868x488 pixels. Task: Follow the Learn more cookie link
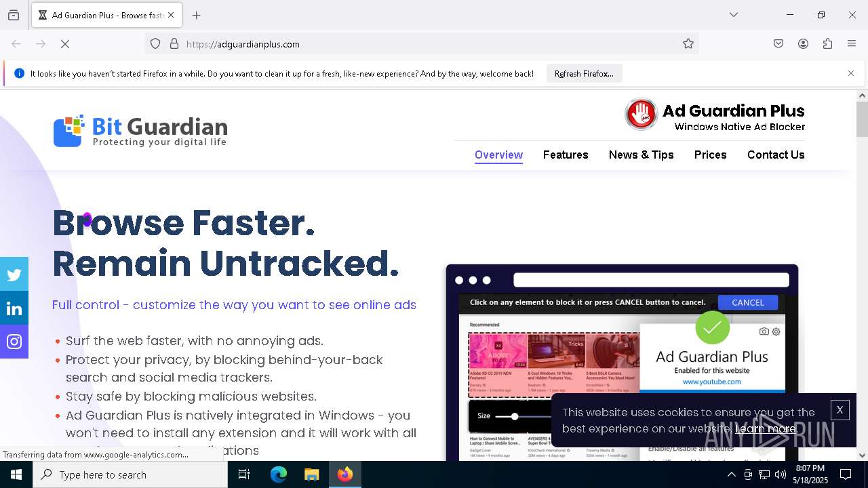point(766,429)
